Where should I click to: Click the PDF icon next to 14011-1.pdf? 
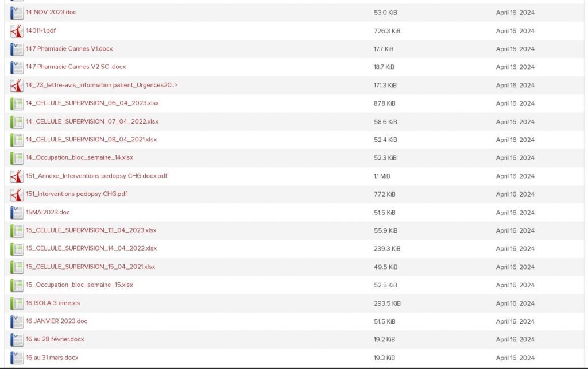tap(17, 31)
